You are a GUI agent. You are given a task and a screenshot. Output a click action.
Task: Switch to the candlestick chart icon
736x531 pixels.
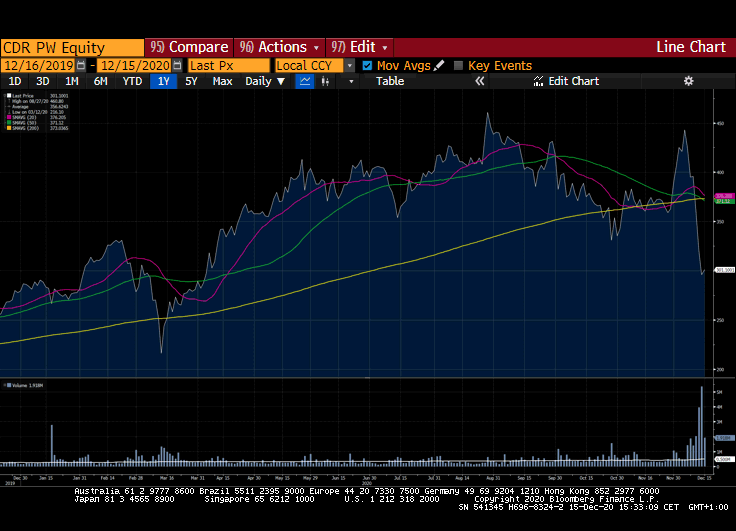click(326, 81)
